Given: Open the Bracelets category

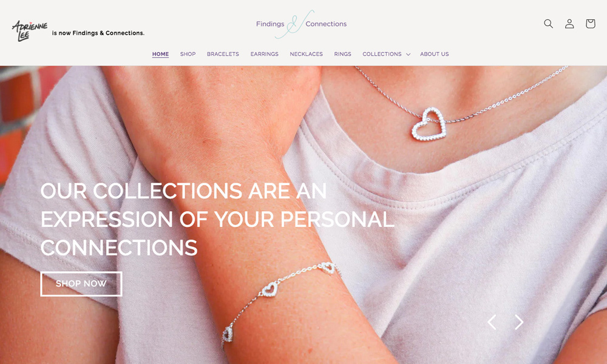Looking at the screenshot, I should tap(223, 54).
